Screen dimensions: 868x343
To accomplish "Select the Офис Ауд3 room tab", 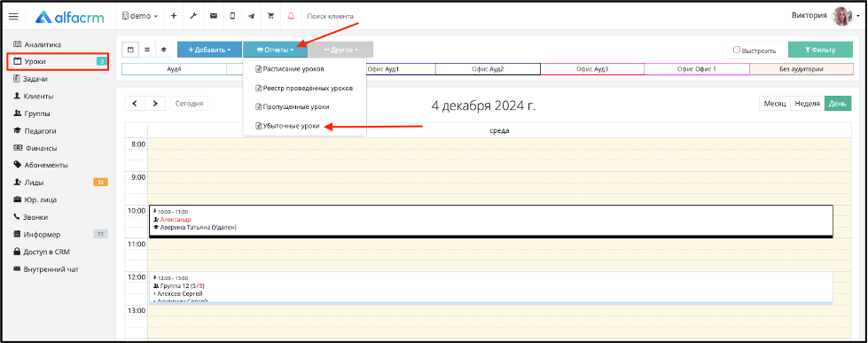I will [x=592, y=69].
